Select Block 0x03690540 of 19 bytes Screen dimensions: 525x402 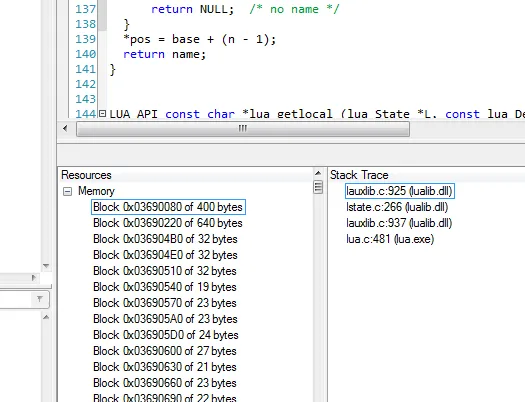click(x=165, y=287)
